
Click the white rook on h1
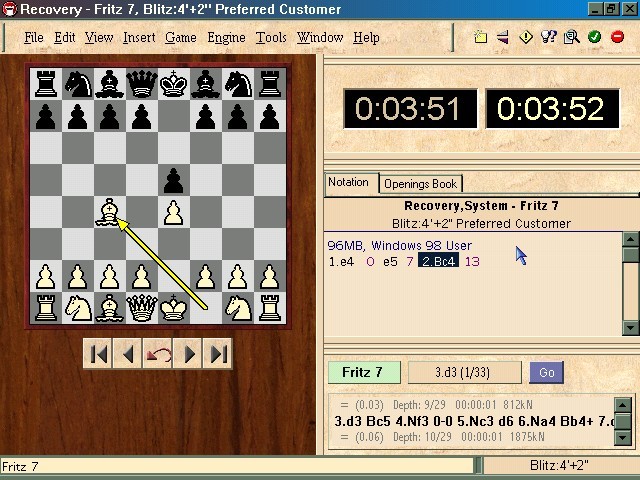(x=269, y=308)
